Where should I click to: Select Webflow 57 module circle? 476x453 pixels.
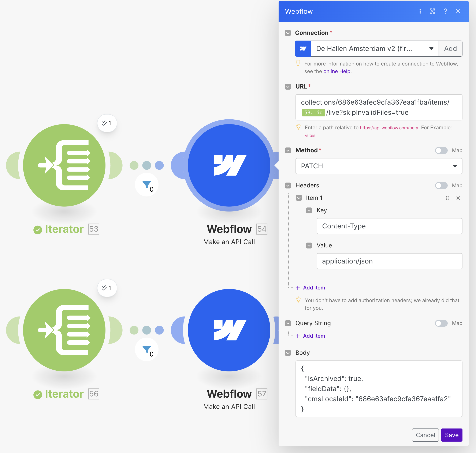click(x=229, y=330)
